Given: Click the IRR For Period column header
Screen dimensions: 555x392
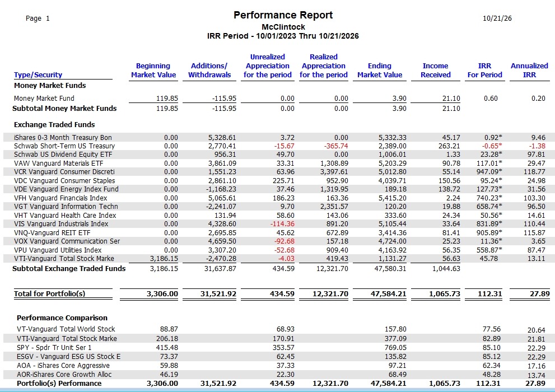Looking at the screenshot, I should point(484,70).
